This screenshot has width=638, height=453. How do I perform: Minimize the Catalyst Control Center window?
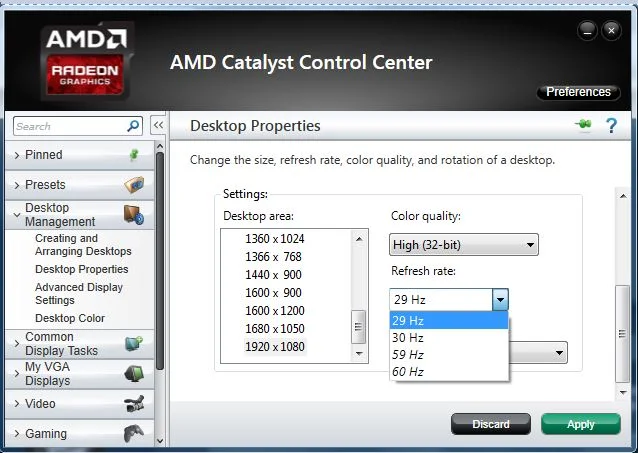click(587, 31)
